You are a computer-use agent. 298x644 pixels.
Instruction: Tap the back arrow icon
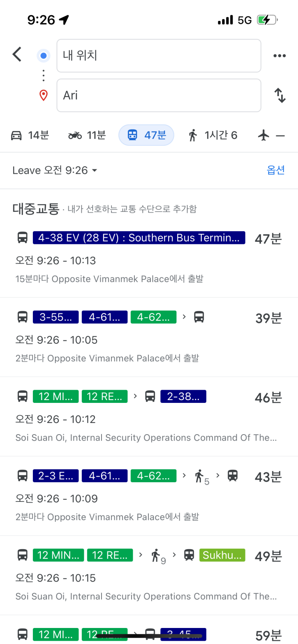(17, 54)
